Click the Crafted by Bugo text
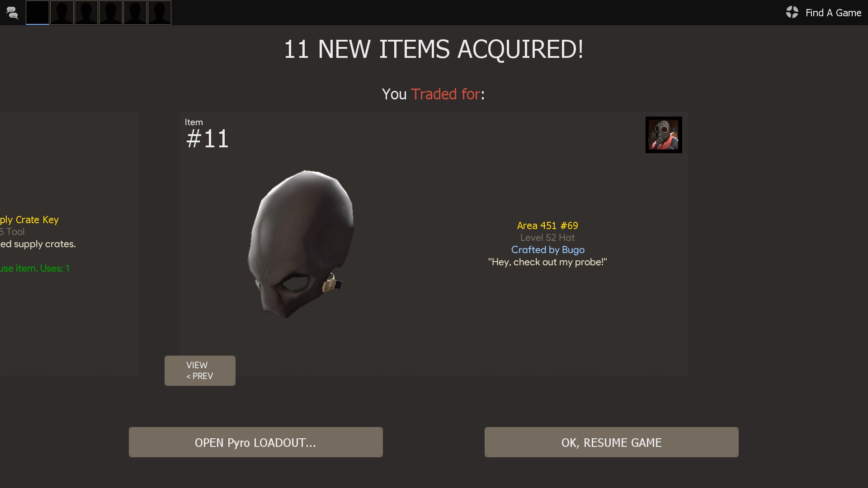The height and width of the screenshot is (488, 868). click(x=548, y=250)
